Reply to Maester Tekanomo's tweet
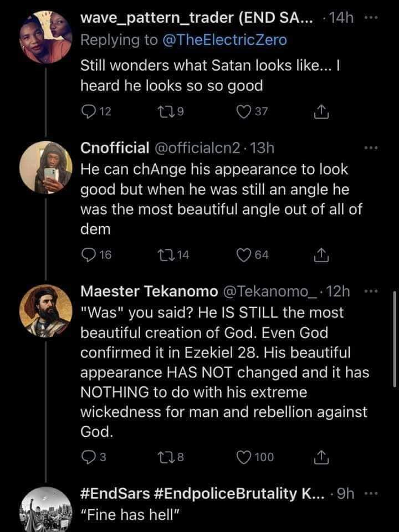 (88, 457)
